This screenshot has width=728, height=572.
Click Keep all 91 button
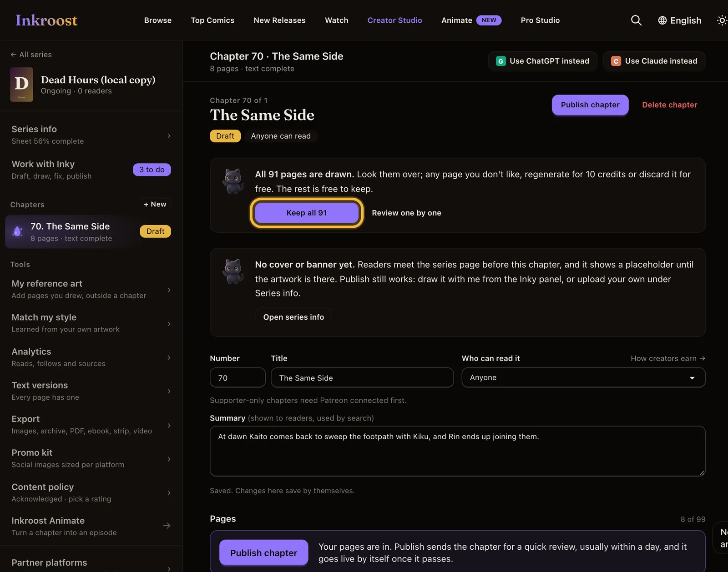[x=307, y=213]
